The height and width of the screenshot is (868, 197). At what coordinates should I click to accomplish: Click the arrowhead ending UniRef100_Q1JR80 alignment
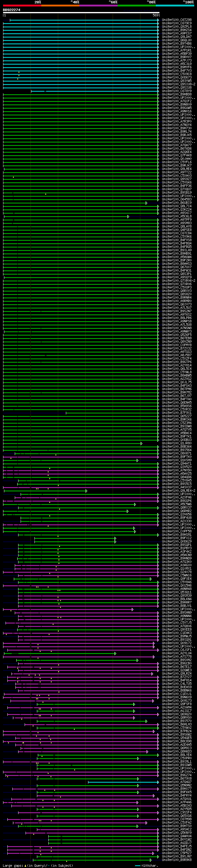point(141,444)
